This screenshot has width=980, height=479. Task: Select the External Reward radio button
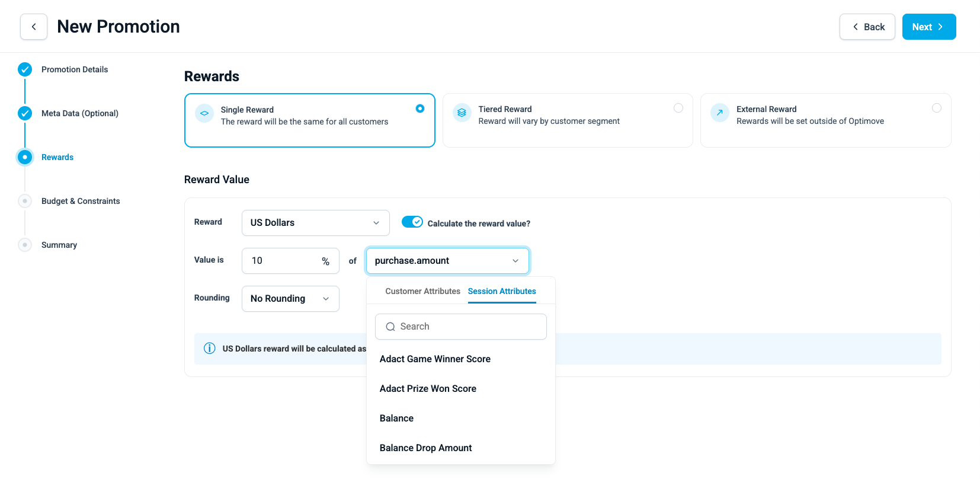[937, 108]
